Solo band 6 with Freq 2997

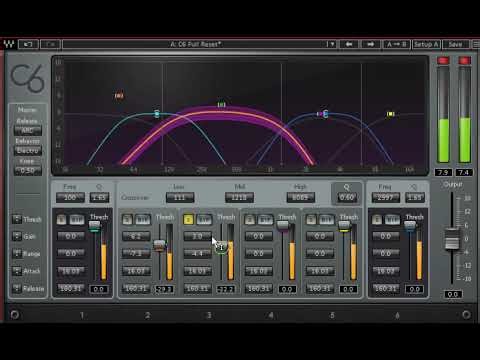pos(377,220)
